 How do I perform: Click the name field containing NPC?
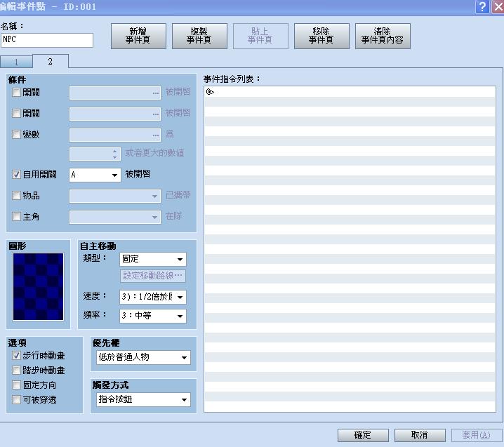point(47,40)
